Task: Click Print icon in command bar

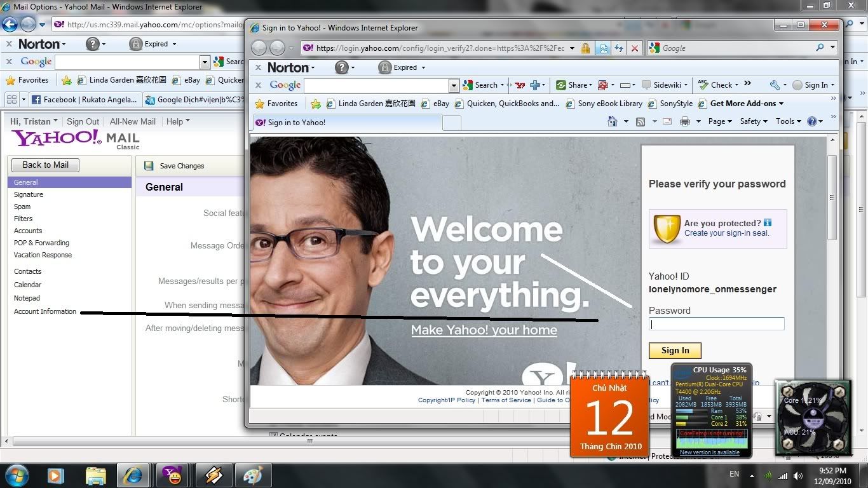Action: coord(685,121)
